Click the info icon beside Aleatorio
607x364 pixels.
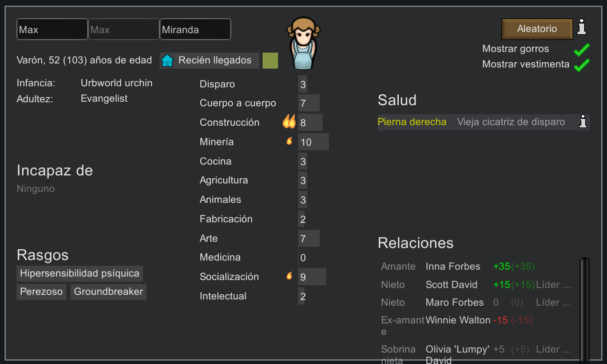pyautogui.click(x=582, y=27)
